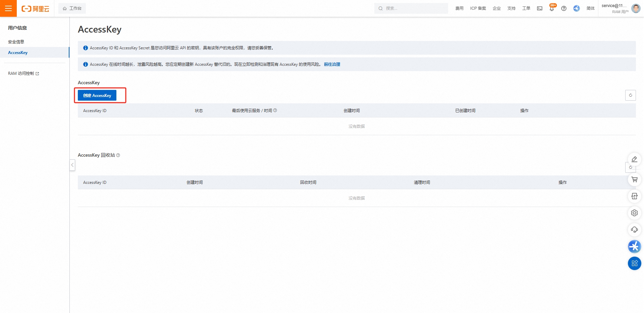This screenshot has width=644, height=313.
Task: Open RAM 访问控制 external link
Action: (23, 73)
